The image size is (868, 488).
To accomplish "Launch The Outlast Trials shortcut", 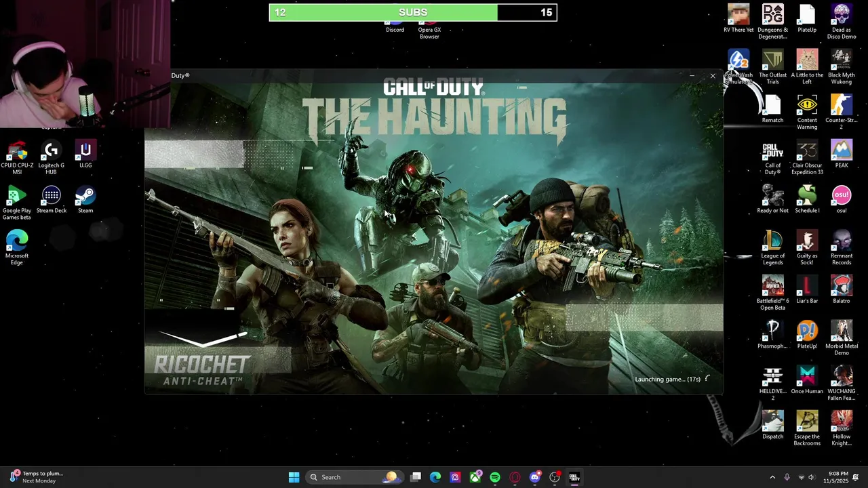I will [x=772, y=66].
